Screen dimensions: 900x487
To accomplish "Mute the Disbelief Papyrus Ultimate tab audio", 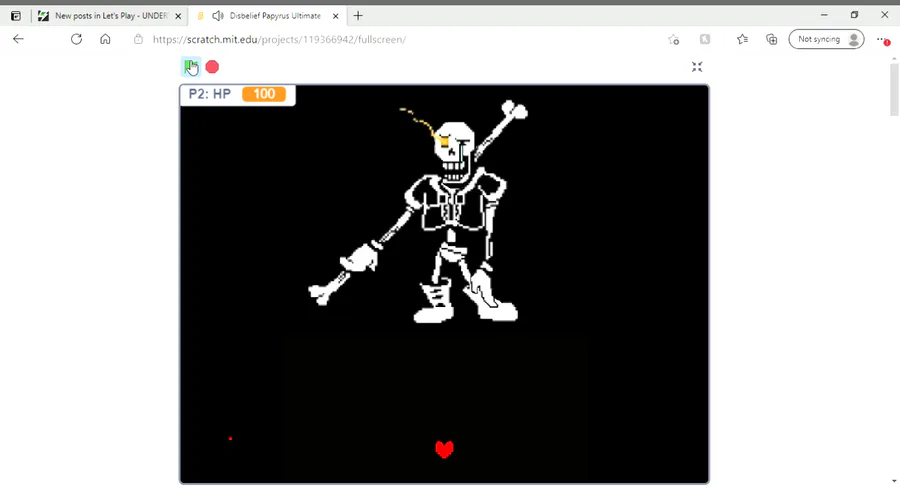I will [x=218, y=16].
